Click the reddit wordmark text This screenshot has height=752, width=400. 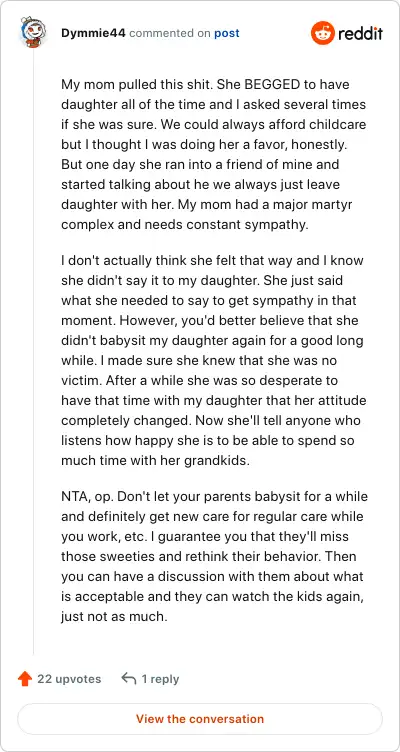[360, 34]
